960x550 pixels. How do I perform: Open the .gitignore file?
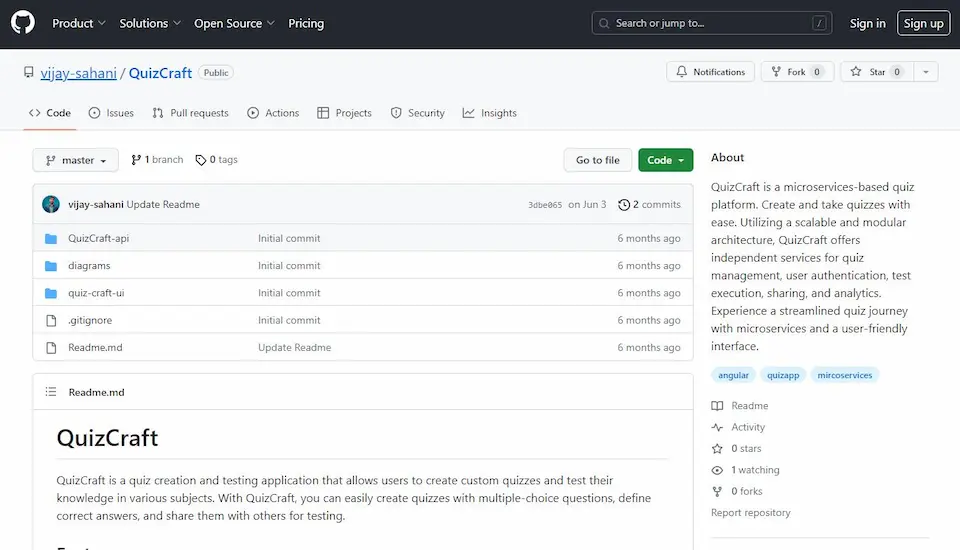(x=90, y=320)
